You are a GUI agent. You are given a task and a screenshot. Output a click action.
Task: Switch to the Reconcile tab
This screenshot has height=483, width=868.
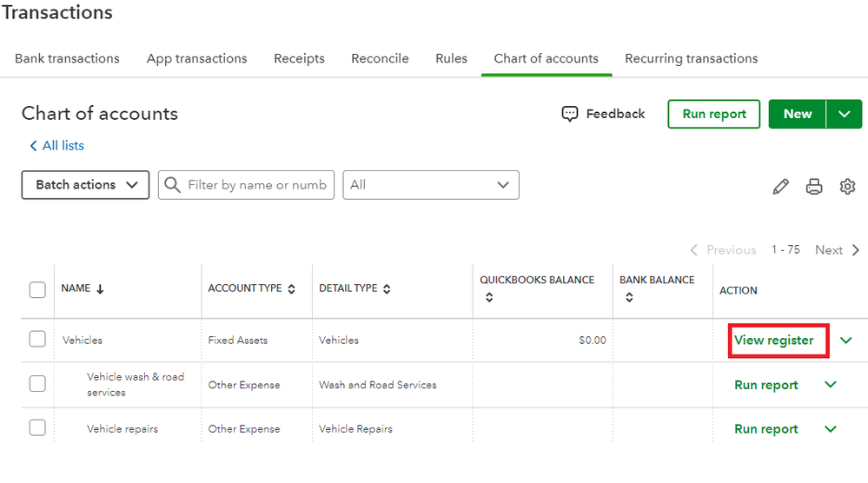[380, 59]
